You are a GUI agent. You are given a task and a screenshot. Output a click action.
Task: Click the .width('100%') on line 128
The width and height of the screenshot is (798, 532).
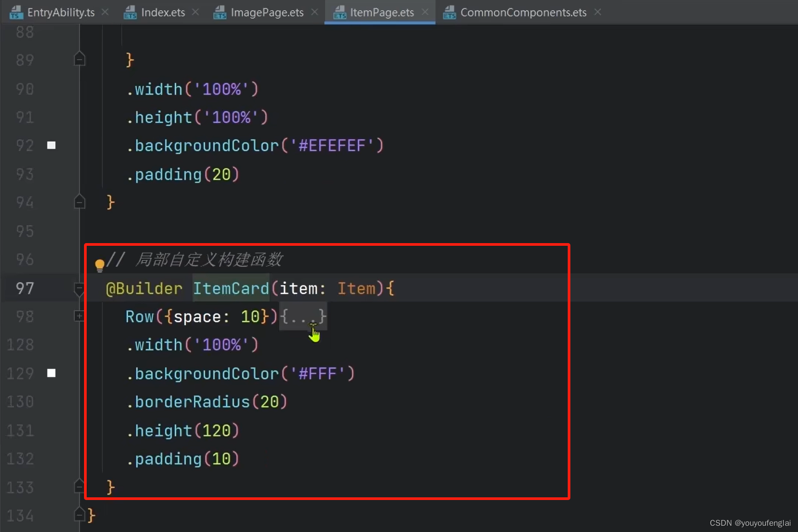(192, 345)
